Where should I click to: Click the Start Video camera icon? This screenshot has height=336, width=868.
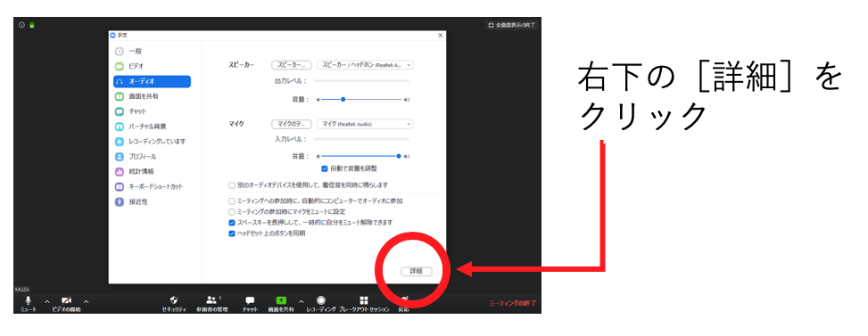click(x=66, y=299)
